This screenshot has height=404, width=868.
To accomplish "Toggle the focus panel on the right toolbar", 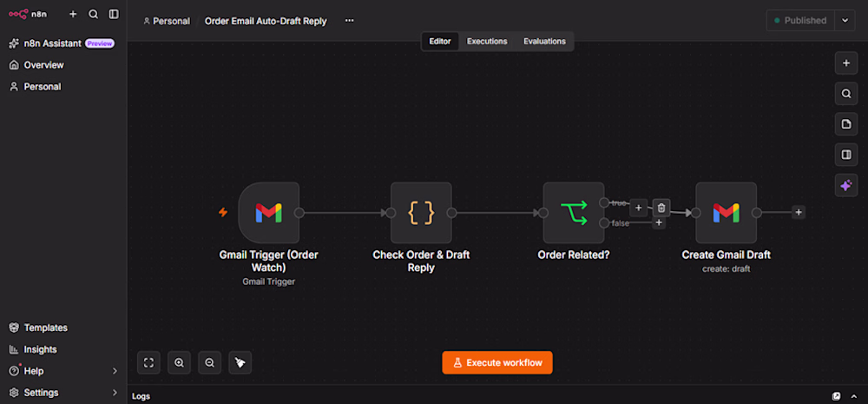I will [x=845, y=155].
